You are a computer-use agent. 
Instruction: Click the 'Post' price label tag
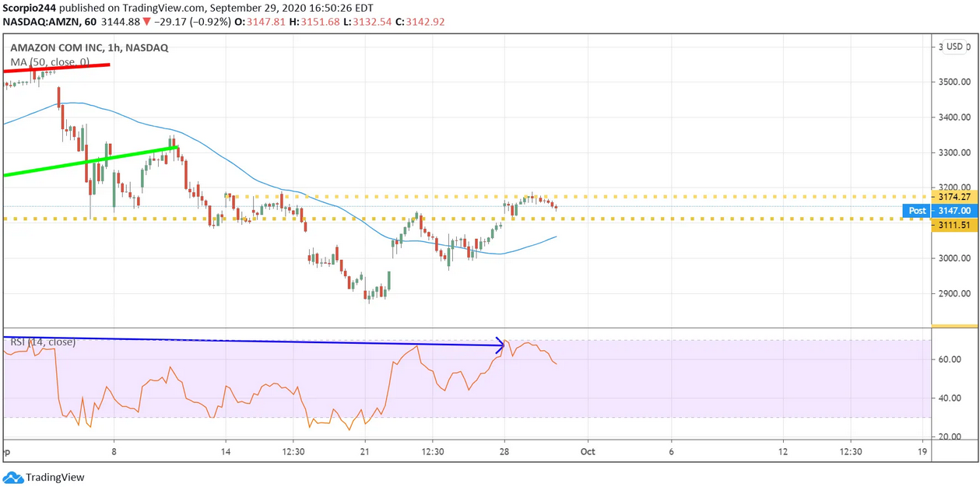click(x=917, y=211)
